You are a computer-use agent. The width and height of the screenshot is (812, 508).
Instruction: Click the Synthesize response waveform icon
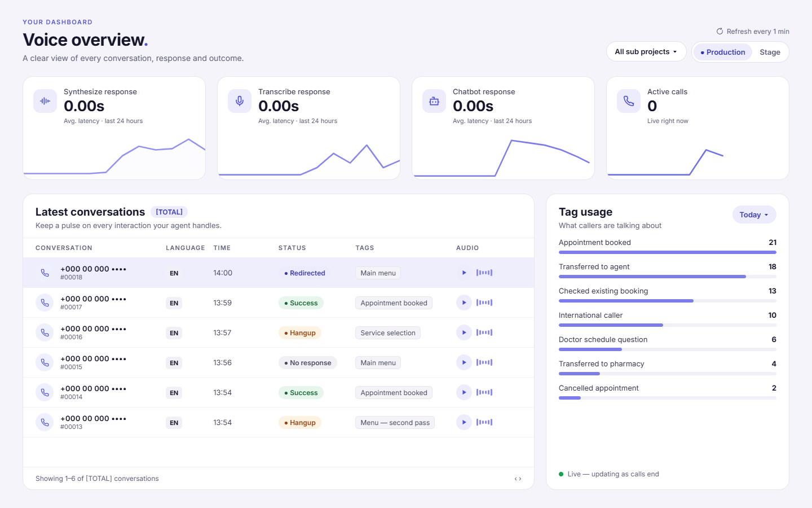coord(45,101)
